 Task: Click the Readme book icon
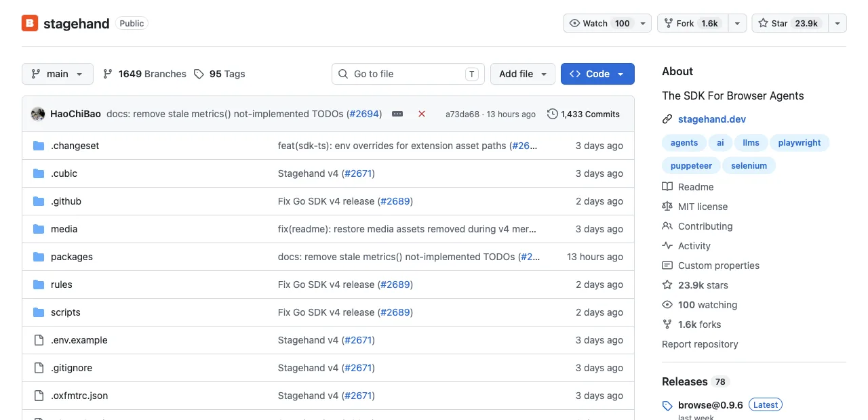[x=667, y=187]
